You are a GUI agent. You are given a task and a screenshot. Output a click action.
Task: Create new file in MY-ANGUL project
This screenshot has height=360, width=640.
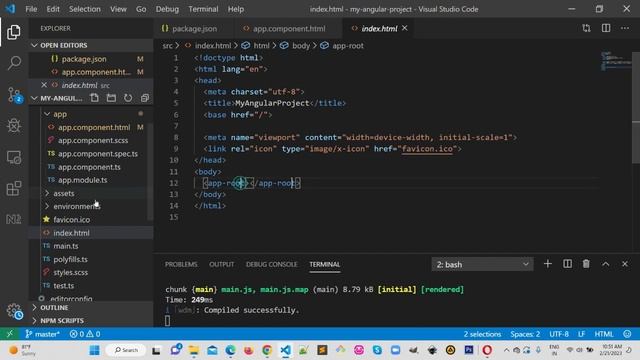click(x=94, y=98)
